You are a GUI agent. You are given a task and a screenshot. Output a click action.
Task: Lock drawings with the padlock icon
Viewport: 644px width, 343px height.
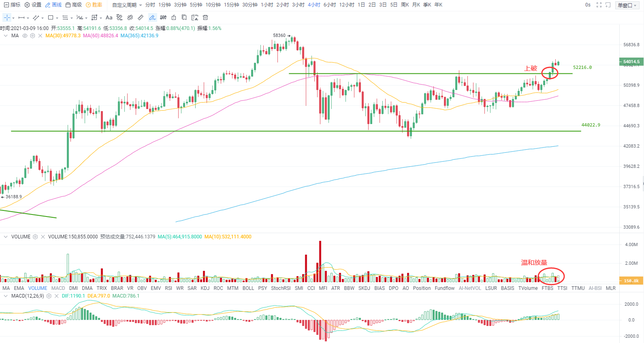tap(174, 17)
